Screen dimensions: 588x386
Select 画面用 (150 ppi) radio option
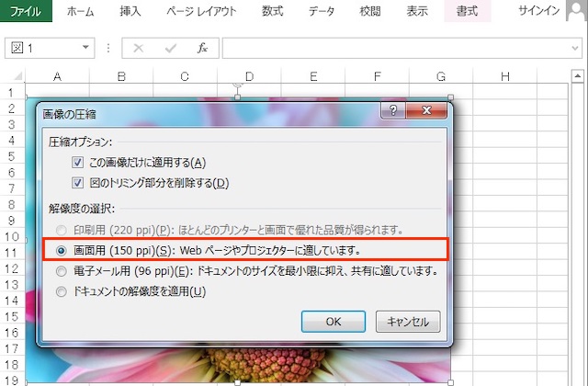click(x=62, y=249)
